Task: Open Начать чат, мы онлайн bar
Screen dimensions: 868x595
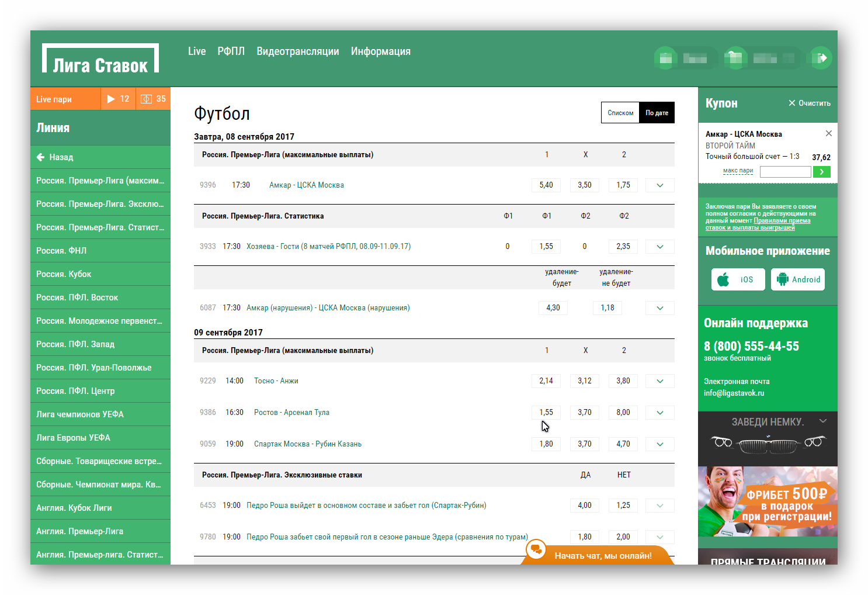Action: coord(603,556)
